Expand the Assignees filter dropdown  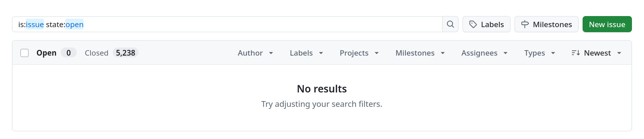(484, 53)
